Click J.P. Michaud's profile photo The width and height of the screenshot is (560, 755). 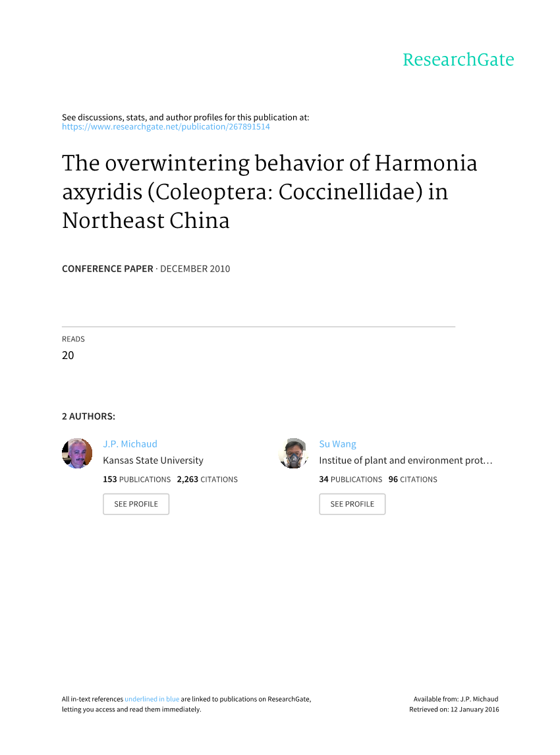coord(77,453)
